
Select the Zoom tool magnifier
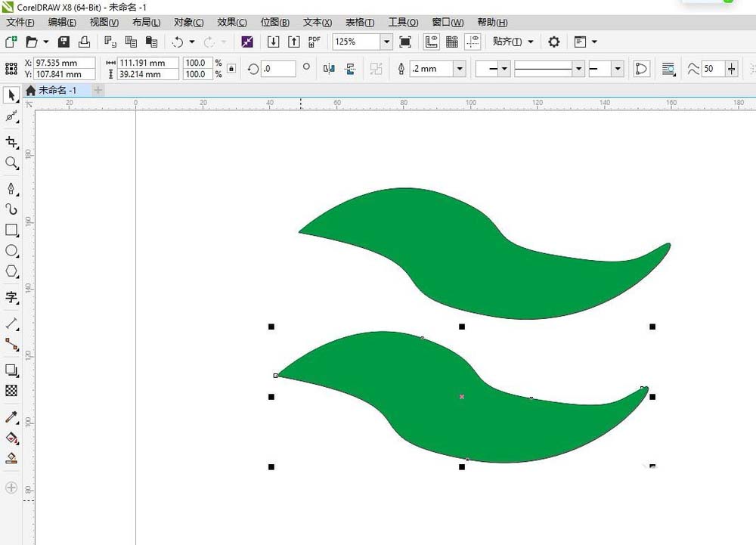point(11,163)
